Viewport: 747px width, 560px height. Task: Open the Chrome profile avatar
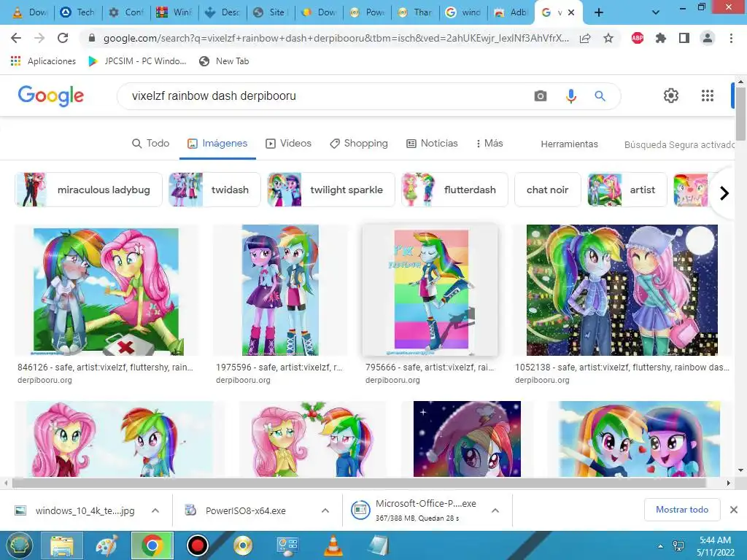tap(708, 38)
